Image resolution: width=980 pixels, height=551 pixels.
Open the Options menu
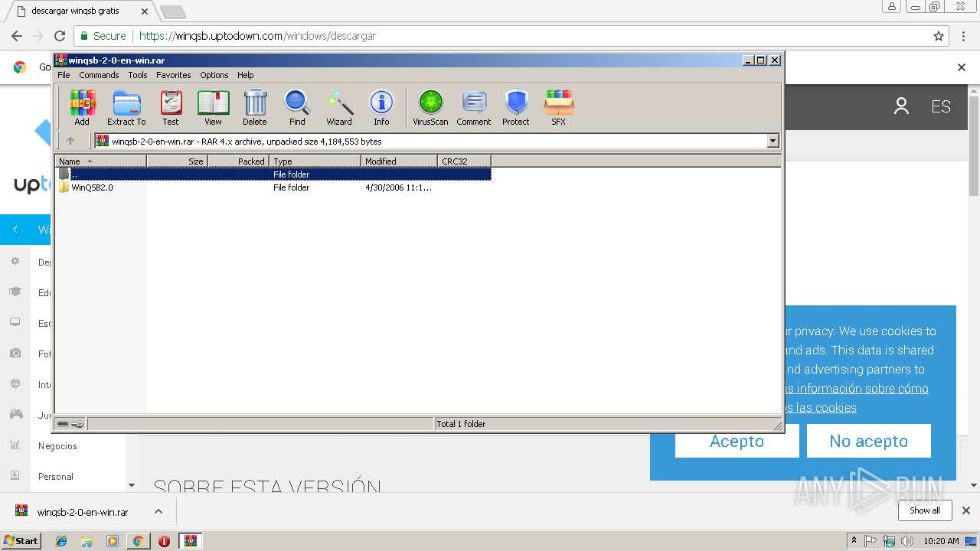click(214, 75)
